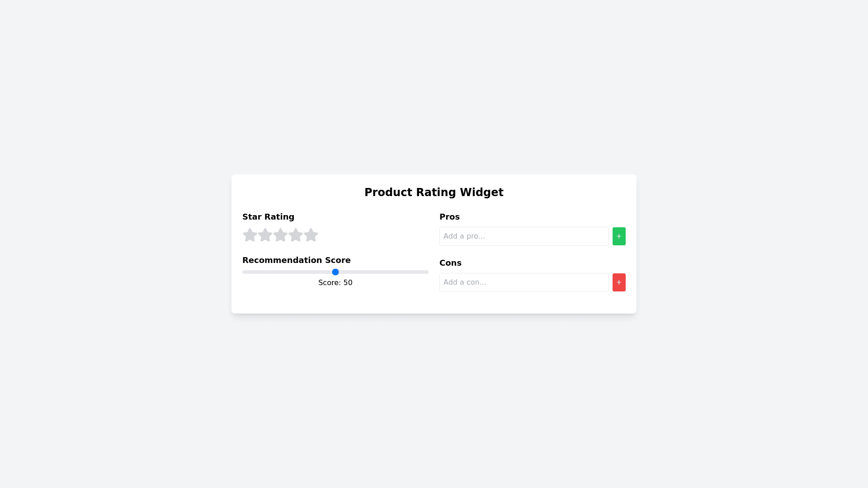This screenshot has width=868, height=488.
Task: Click the "Recommendation Score" heading
Action: [x=297, y=260]
